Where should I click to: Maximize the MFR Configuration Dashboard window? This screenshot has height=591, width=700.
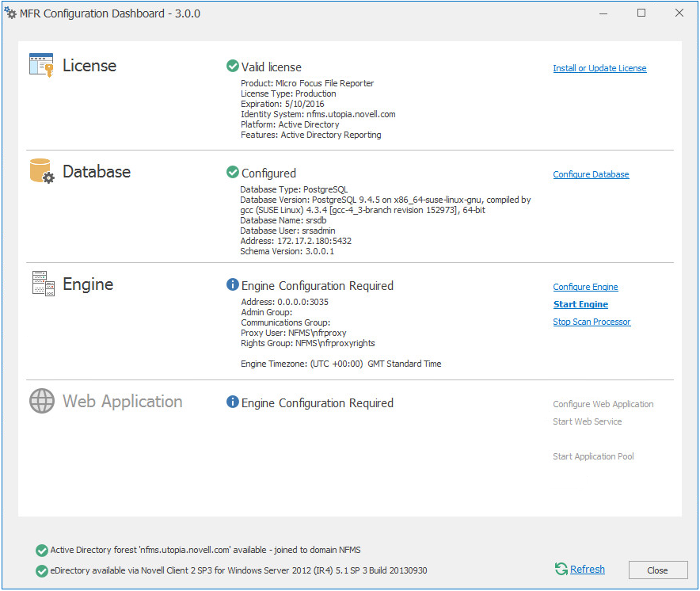point(641,13)
